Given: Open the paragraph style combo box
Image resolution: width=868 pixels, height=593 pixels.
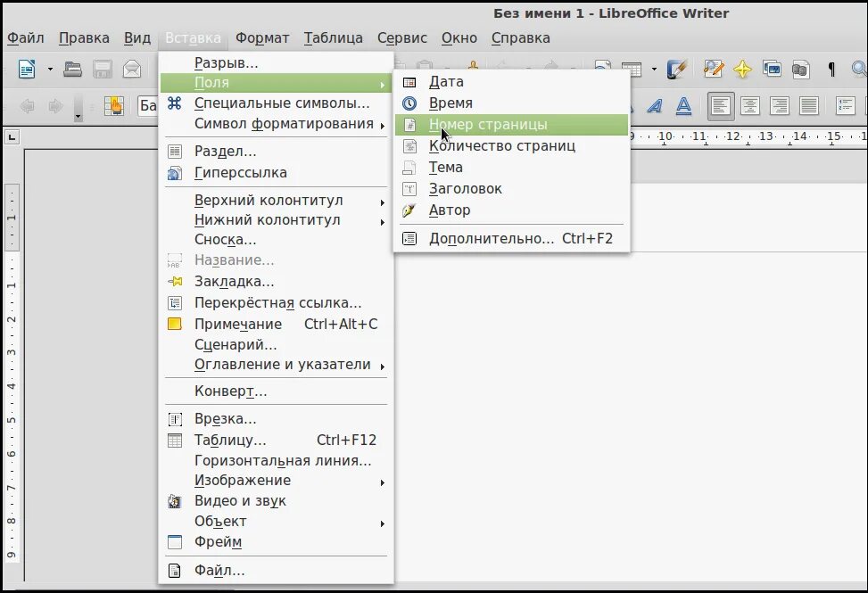Looking at the screenshot, I should point(148,105).
